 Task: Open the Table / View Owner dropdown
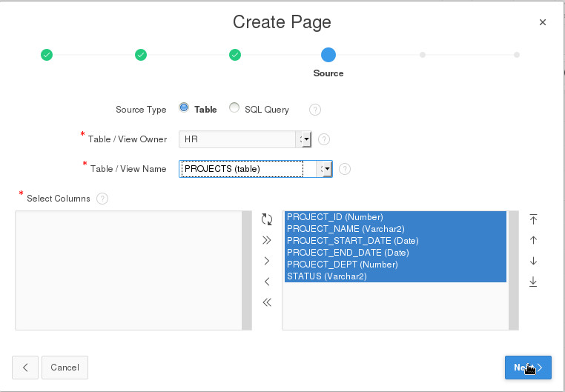(x=305, y=139)
